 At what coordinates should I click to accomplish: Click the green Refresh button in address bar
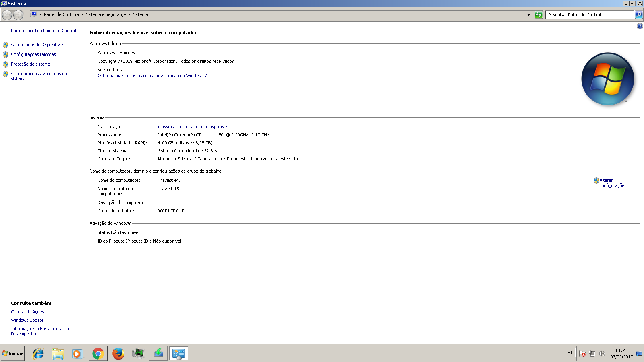[x=539, y=15]
